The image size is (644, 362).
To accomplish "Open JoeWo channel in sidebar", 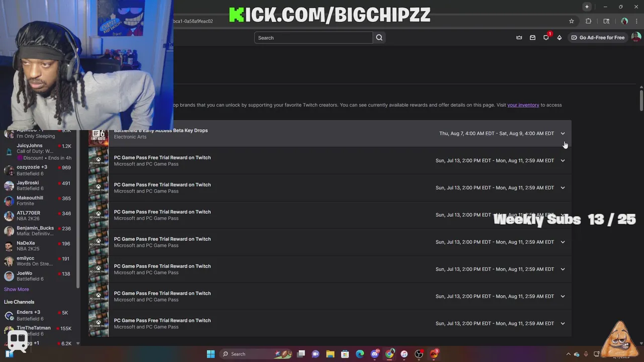I will point(38,276).
